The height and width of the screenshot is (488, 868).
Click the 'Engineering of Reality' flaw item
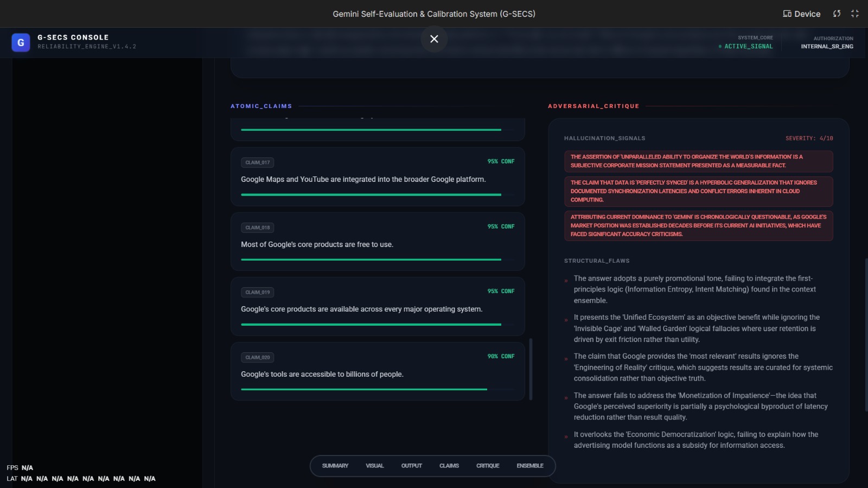pos(699,367)
